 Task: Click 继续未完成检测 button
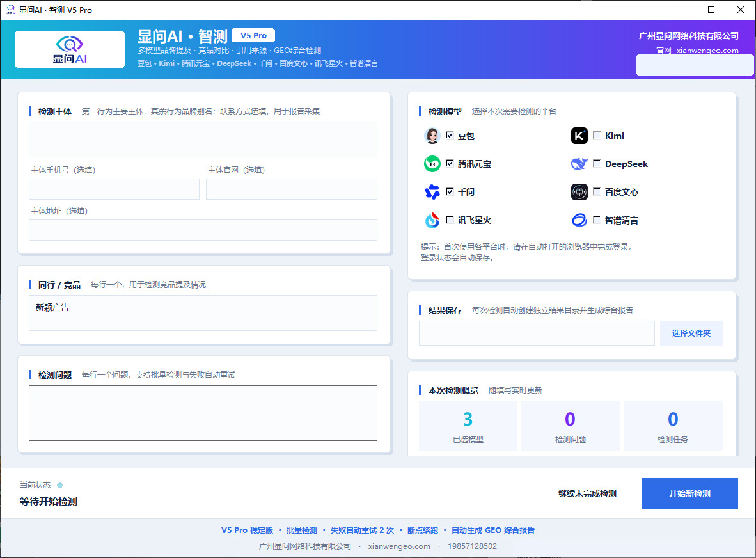click(587, 493)
